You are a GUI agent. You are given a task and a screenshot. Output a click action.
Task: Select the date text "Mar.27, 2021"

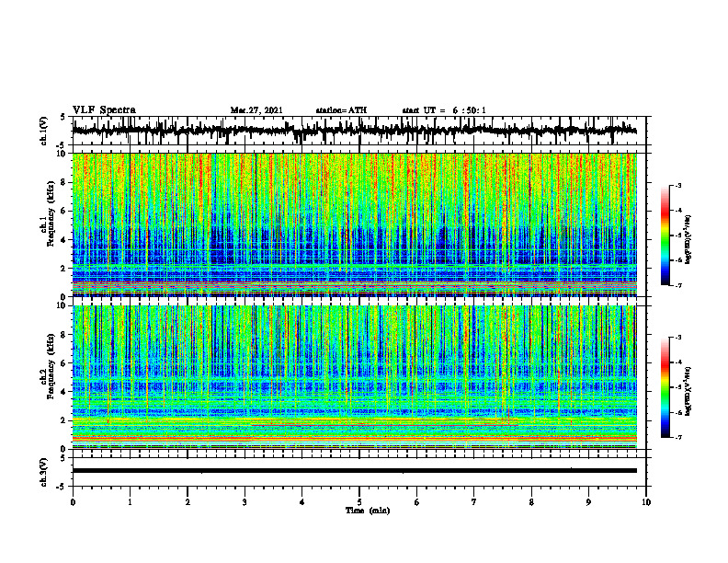(x=256, y=110)
